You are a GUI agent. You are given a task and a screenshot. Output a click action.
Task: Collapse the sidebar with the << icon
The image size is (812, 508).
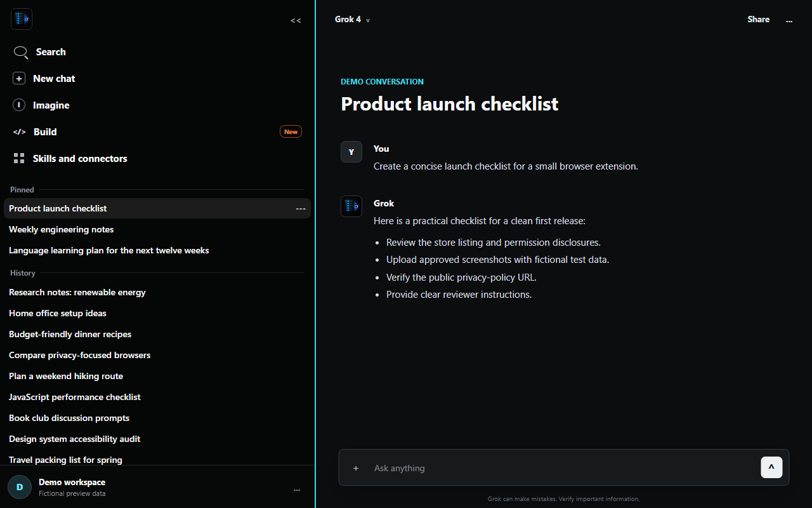point(296,20)
